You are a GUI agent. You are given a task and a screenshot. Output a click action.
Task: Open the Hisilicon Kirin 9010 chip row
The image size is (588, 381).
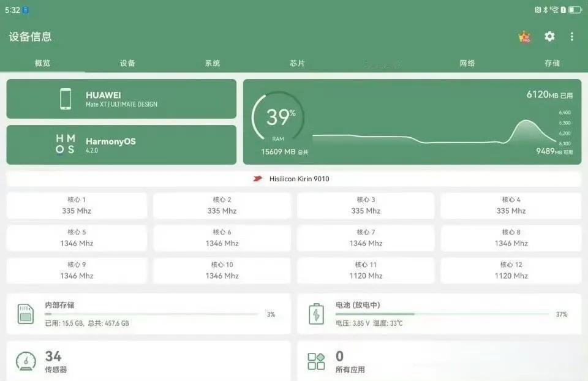[293, 179]
